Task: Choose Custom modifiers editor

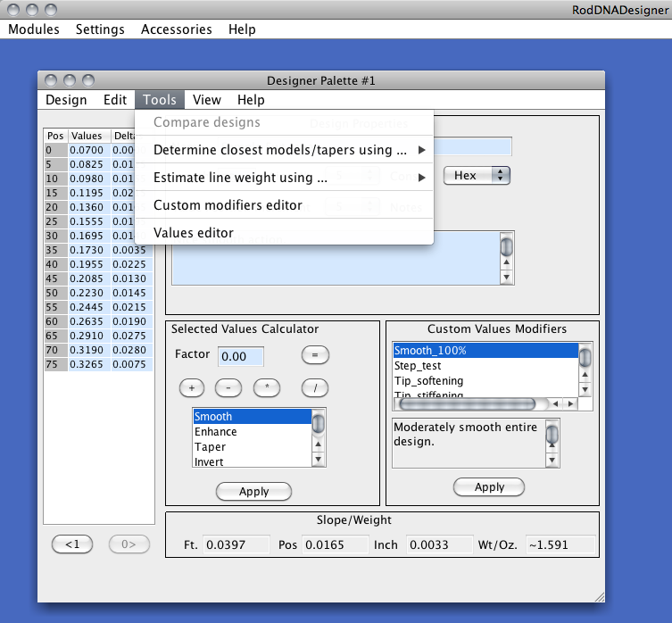Action: coord(284,205)
